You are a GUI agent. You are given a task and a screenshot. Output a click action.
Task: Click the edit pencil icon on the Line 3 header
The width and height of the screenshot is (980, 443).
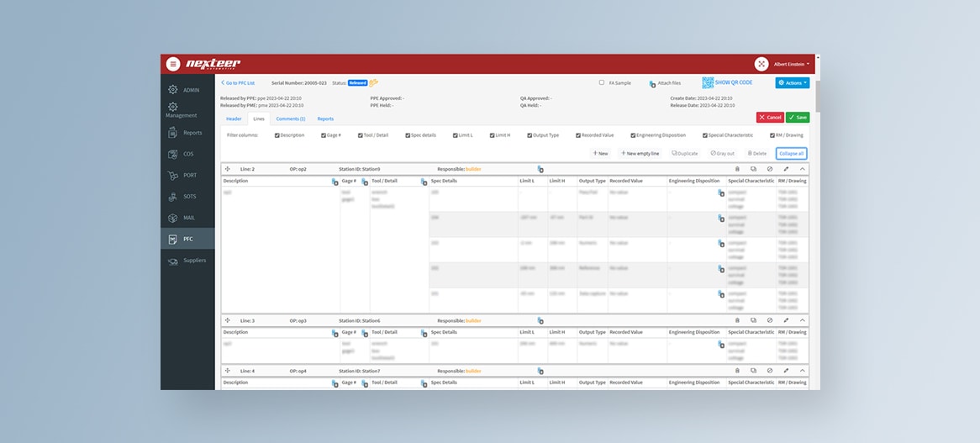(x=786, y=320)
